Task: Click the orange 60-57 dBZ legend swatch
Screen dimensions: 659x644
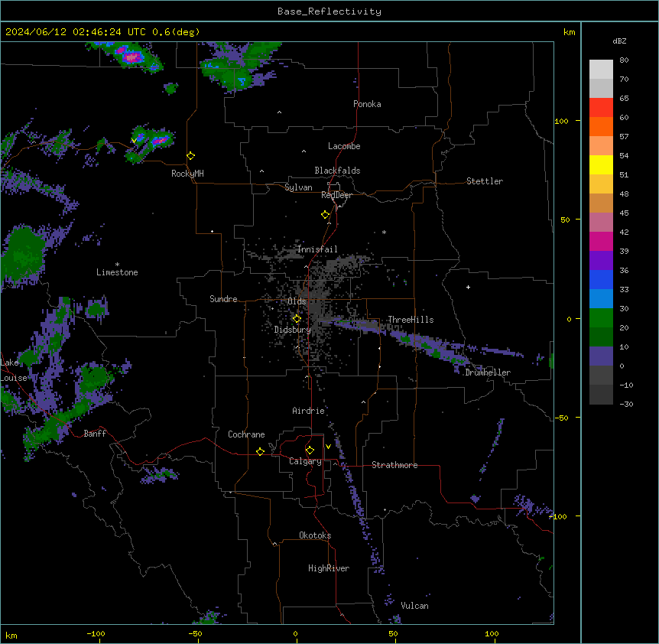Action: pos(601,126)
